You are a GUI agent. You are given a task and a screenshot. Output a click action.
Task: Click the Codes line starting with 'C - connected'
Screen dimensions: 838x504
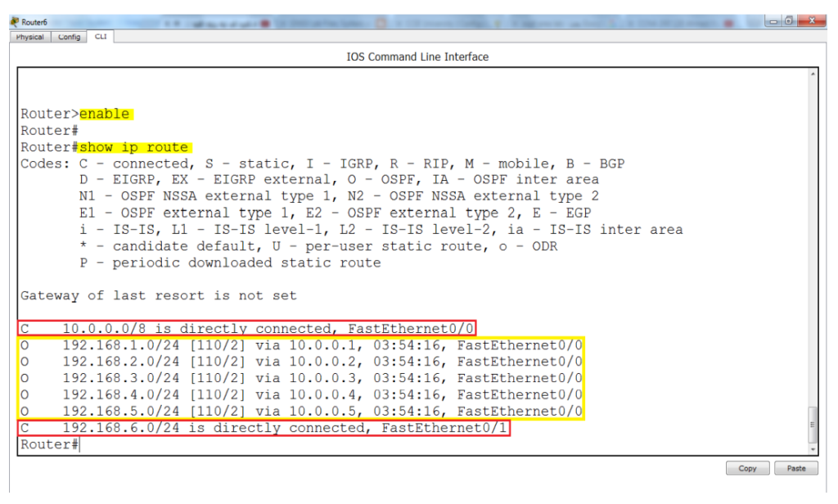(322, 164)
